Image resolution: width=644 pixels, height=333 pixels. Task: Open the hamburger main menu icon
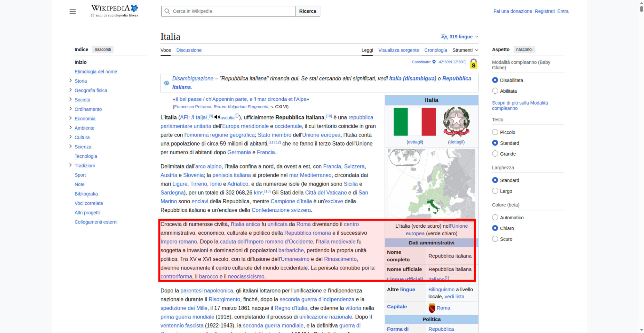click(x=72, y=11)
